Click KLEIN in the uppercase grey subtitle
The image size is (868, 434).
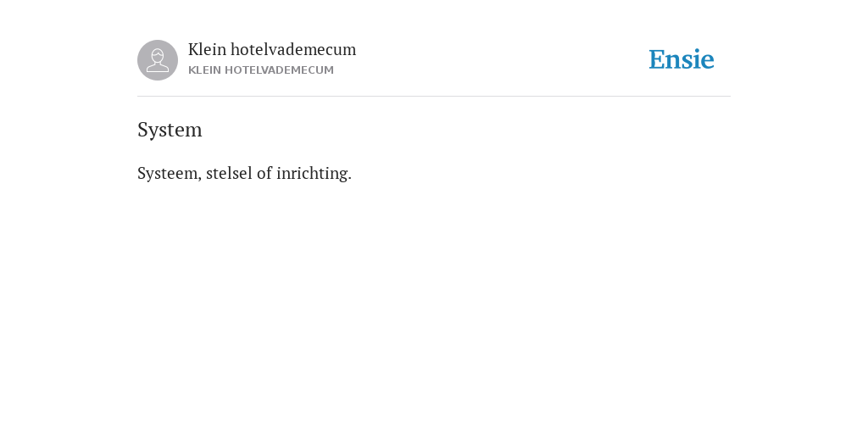click(x=204, y=70)
